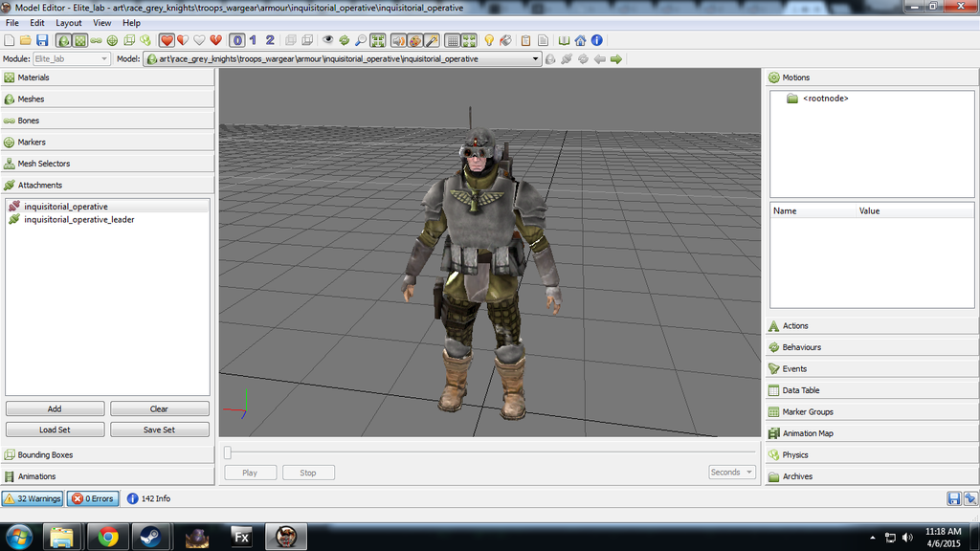Select inquisitorial_operative_leader in attachments list

(78, 220)
